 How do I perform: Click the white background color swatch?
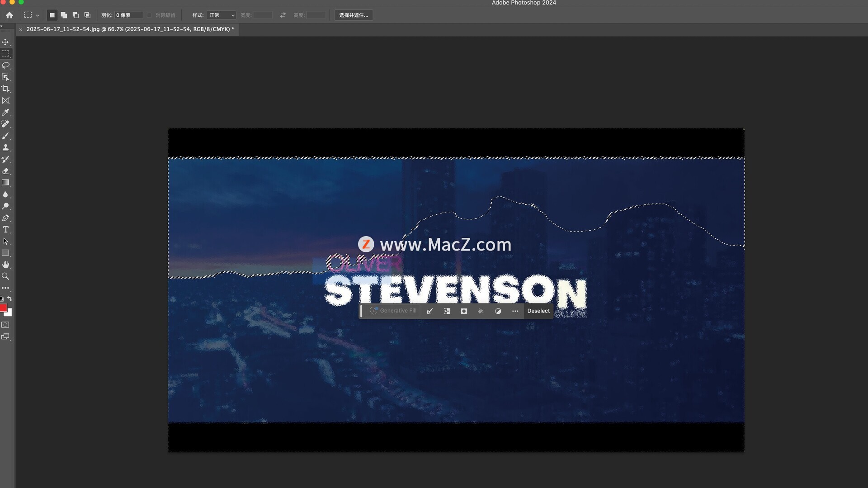(x=9, y=313)
